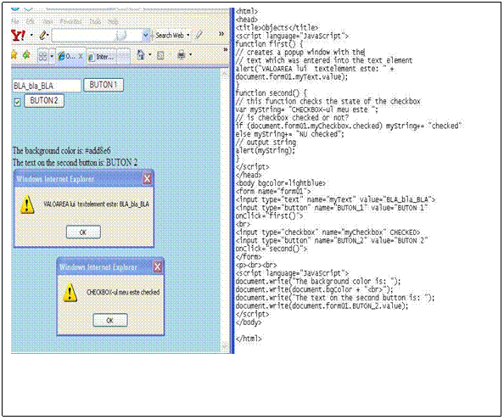Select the first browser tab labeled O...

click(x=68, y=56)
